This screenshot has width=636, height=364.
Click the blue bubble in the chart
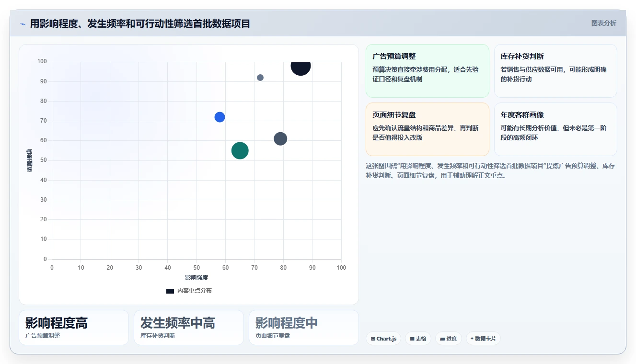(220, 117)
